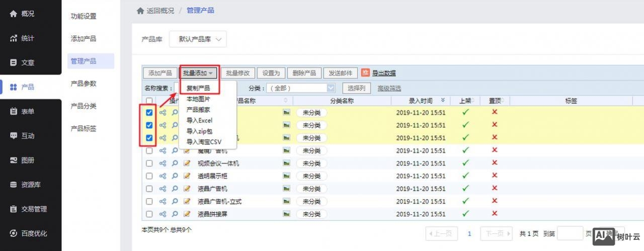Tick the checkbox for 液晶拼接屏
Image resolution: width=644 pixels, height=251 pixels.
(149, 213)
